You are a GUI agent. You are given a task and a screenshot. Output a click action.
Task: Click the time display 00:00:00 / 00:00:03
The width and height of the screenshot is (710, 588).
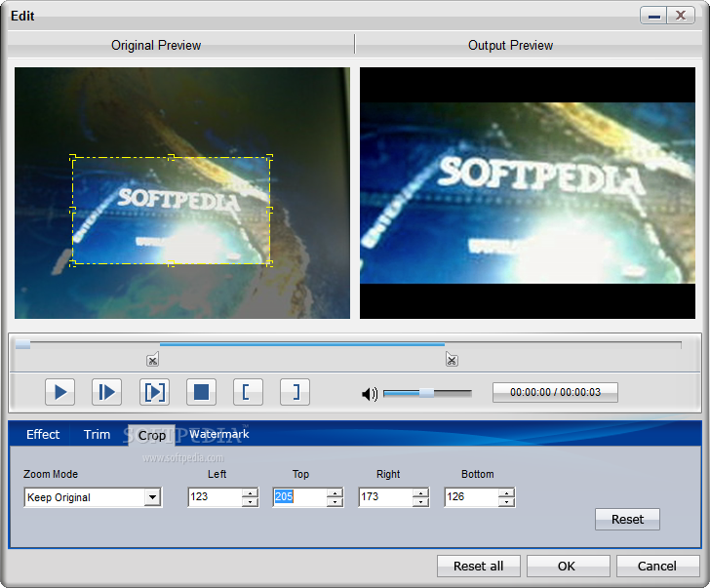tap(555, 392)
